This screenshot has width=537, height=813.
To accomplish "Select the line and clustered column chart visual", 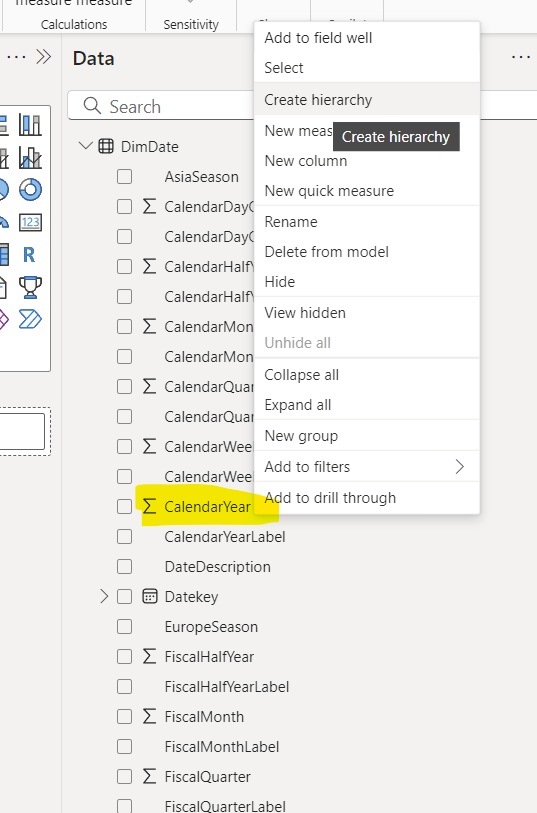I will [30, 158].
